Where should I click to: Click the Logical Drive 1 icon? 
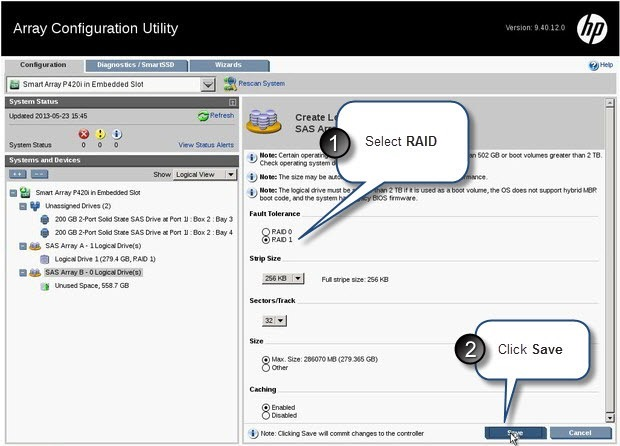(45, 259)
